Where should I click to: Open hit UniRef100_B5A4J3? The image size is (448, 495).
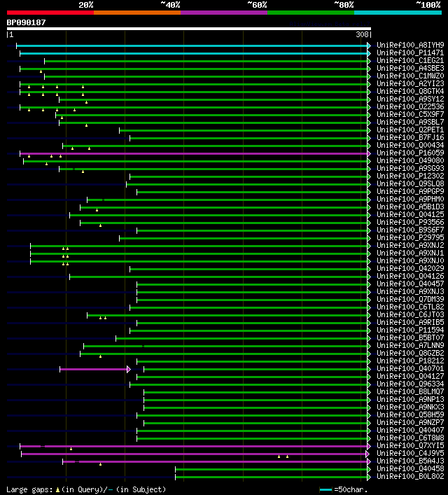tap(410, 461)
